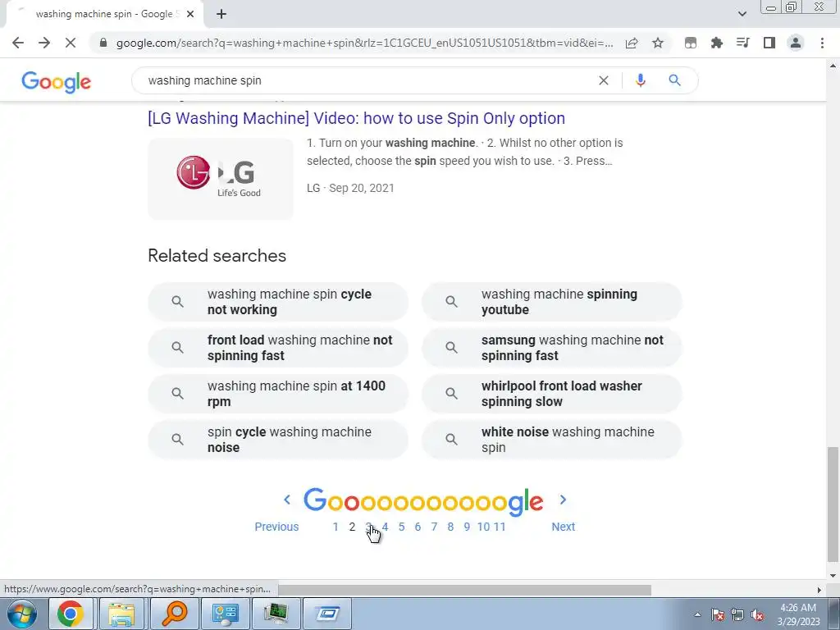Go to results page 7

(x=434, y=527)
